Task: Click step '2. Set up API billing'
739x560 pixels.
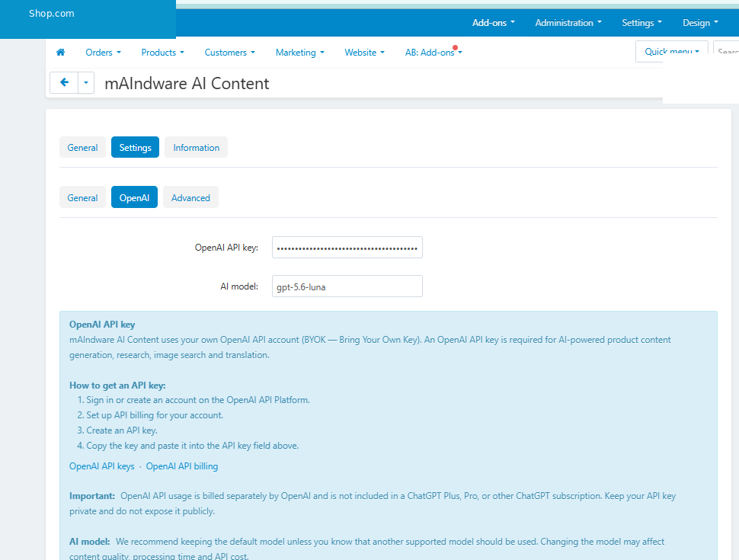Action: 150,415
